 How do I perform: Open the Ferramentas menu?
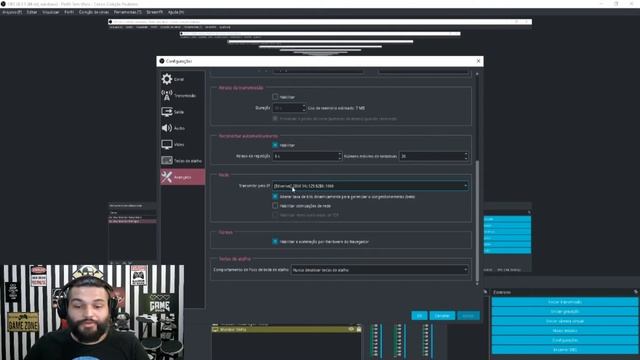pos(127,12)
